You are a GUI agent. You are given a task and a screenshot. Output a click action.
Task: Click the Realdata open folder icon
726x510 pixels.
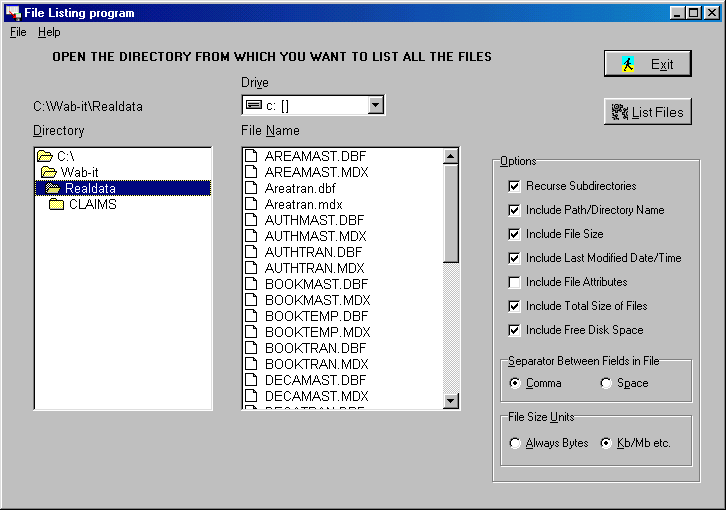(53, 188)
